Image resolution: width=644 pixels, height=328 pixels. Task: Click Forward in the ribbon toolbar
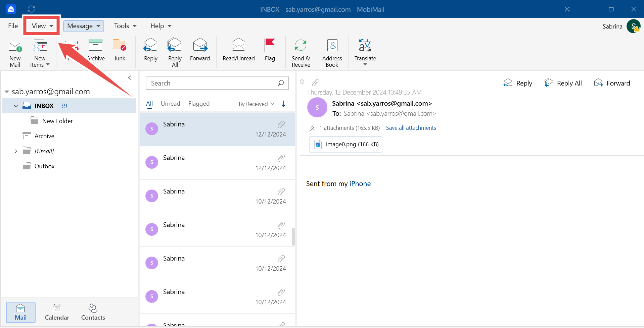200,50
